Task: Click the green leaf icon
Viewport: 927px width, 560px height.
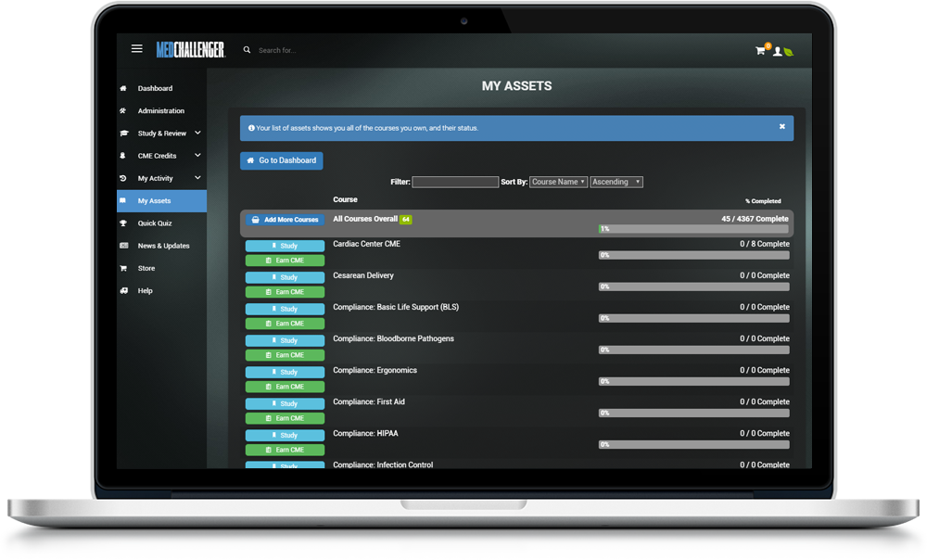Action: pos(788,52)
